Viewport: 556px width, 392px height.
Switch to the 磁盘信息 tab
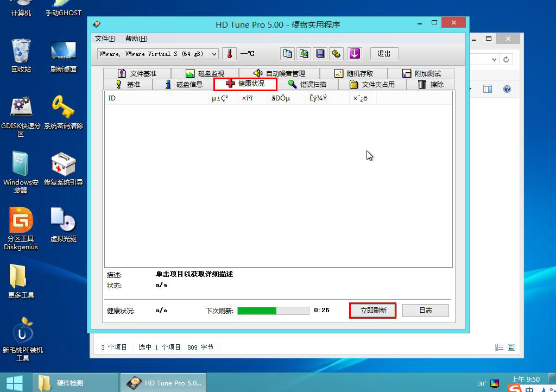184,84
